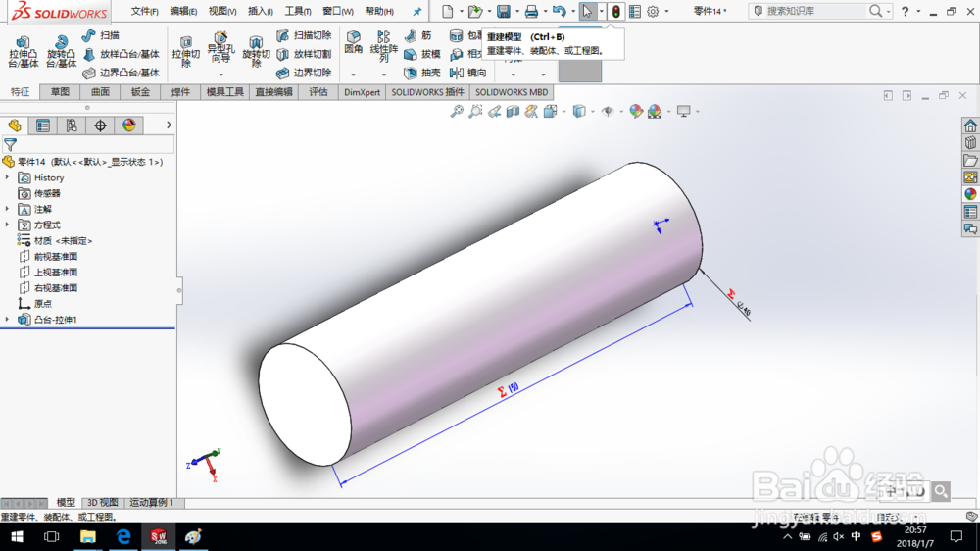Expand the 注解 annotations node
The width and height of the screenshot is (980, 551).
tap(8, 209)
